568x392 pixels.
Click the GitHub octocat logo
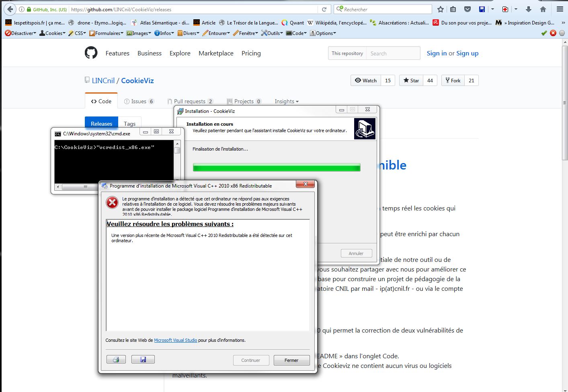pyautogui.click(x=91, y=53)
